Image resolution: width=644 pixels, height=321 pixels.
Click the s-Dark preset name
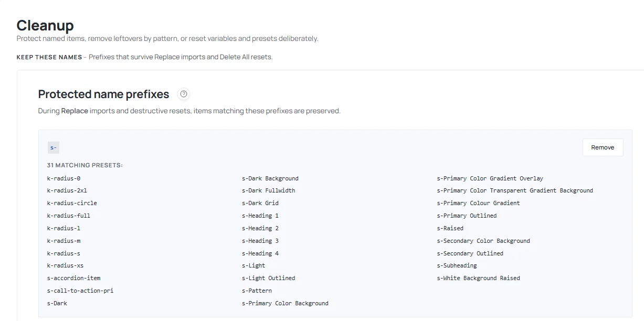[57, 303]
